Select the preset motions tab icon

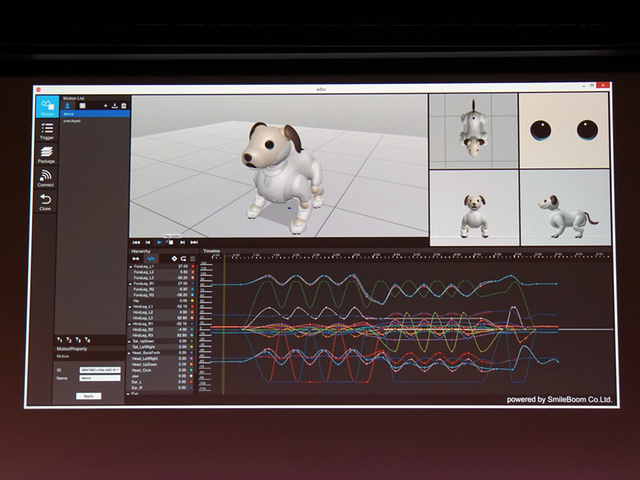(82, 106)
